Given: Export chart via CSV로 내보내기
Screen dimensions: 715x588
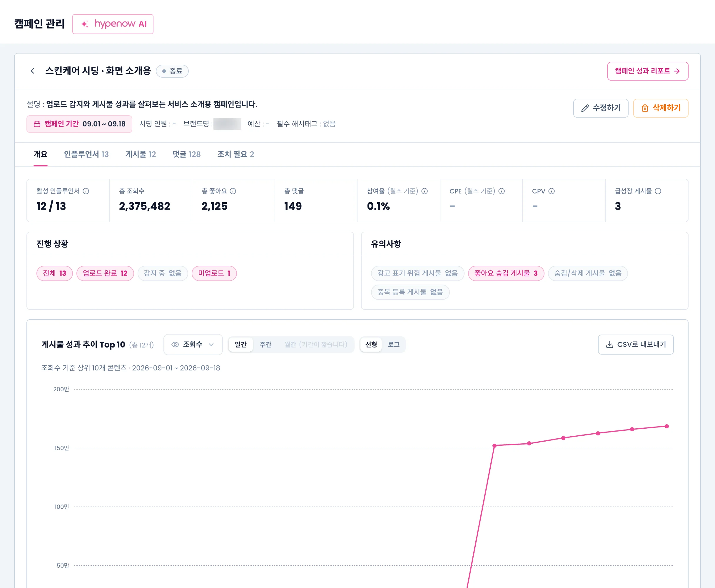Looking at the screenshot, I should pyautogui.click(x=636, y=345).
